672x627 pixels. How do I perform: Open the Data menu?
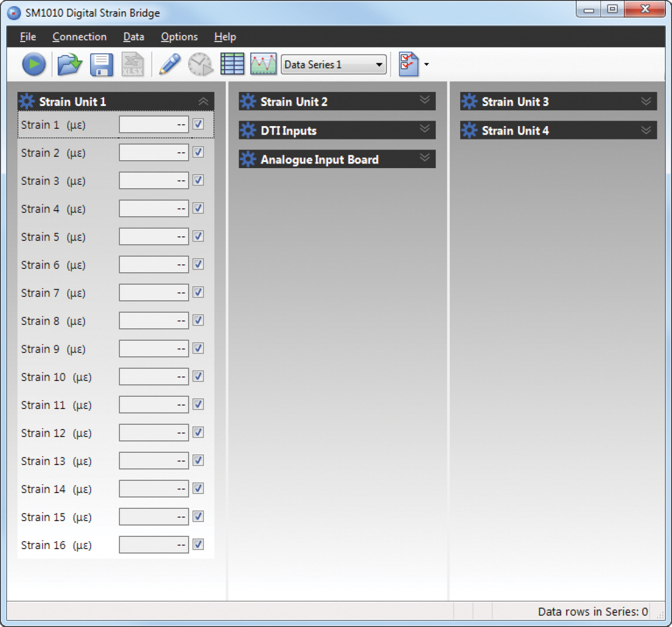pyautogui.click(x=134, y=37)
